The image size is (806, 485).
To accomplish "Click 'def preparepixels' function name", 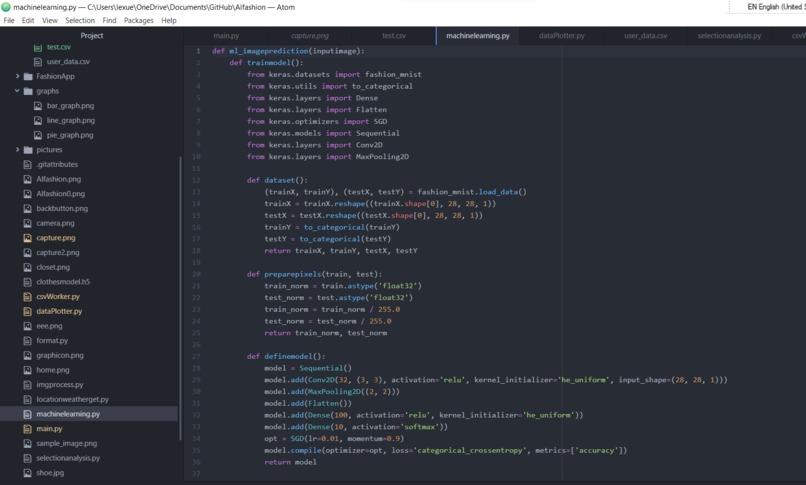I will pyautogui.click(x=294, y=274).
